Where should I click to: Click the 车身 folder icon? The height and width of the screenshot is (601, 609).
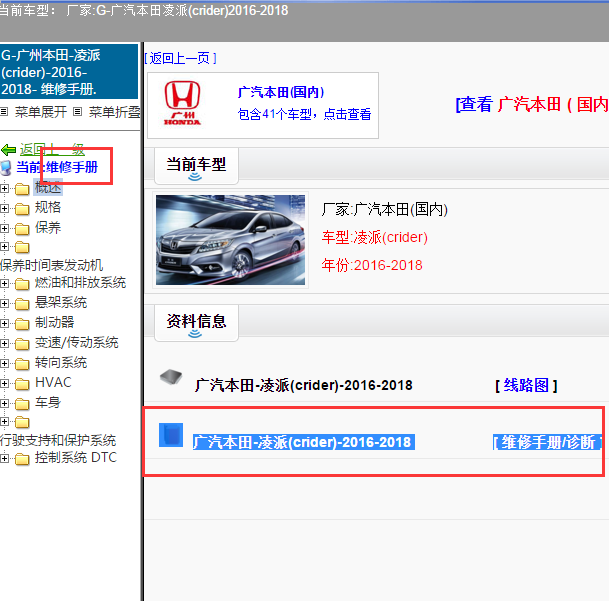click(x=22, y=404)
